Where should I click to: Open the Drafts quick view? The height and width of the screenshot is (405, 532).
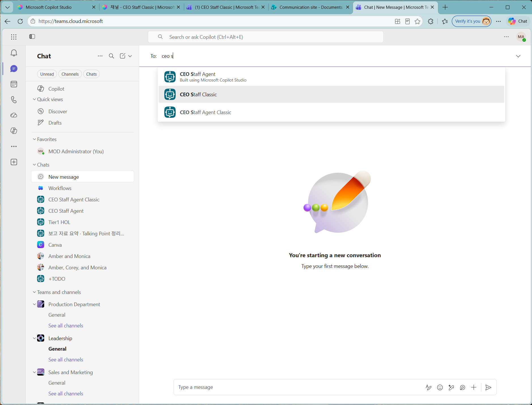point(82,123)
